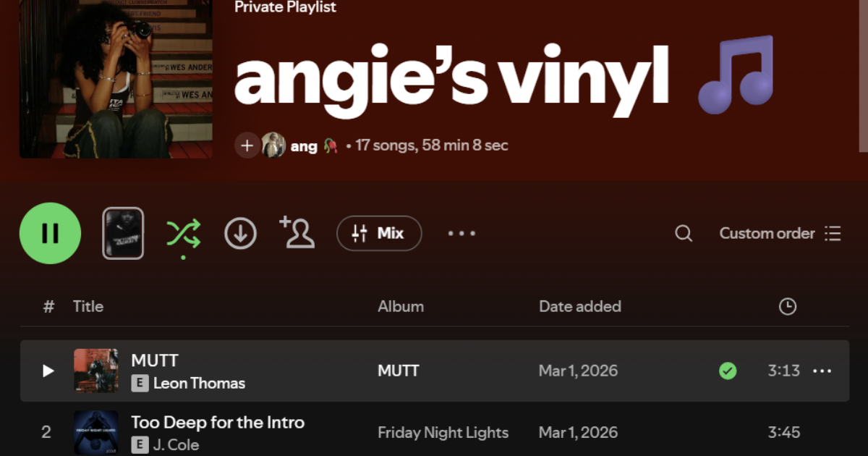868x456 pixels.
Task: Open the ang profile link
Action: click(304, 145)
